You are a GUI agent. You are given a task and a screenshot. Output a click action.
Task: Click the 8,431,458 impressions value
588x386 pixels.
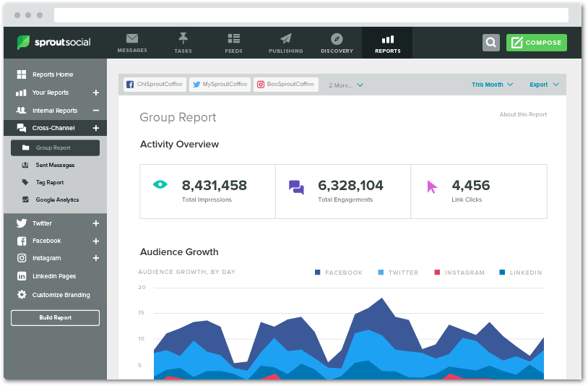pyautogui.click(x=214, y=185)
